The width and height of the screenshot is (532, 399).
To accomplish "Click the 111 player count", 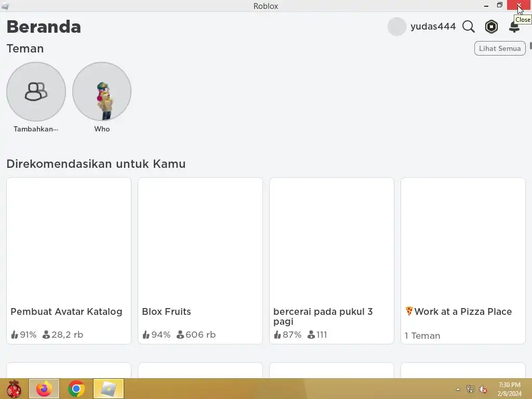I will click(317, 335).
